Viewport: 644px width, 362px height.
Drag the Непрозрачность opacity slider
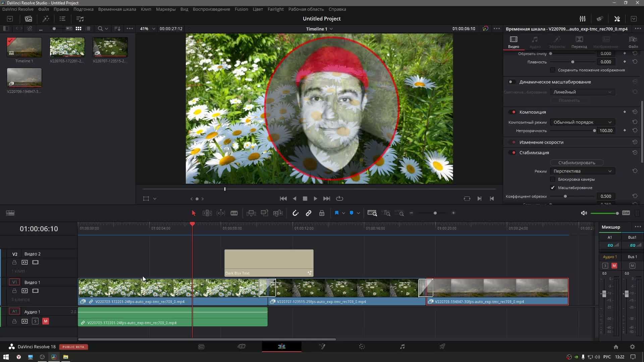click(x=594, y=130)
